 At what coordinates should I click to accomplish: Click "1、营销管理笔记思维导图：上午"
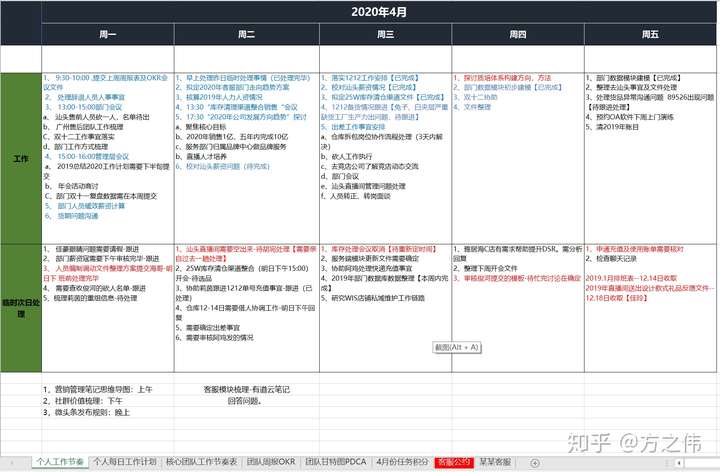click(x=97, y=389)
